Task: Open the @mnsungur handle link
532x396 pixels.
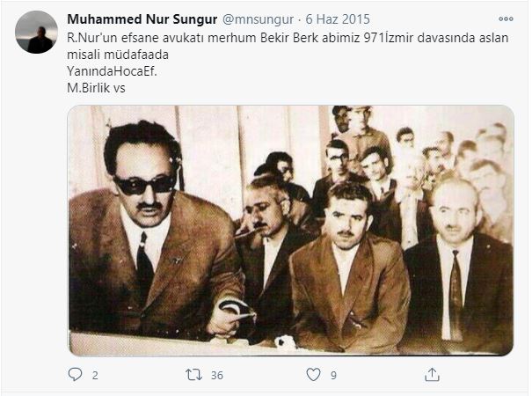Action: click(258, 19)
